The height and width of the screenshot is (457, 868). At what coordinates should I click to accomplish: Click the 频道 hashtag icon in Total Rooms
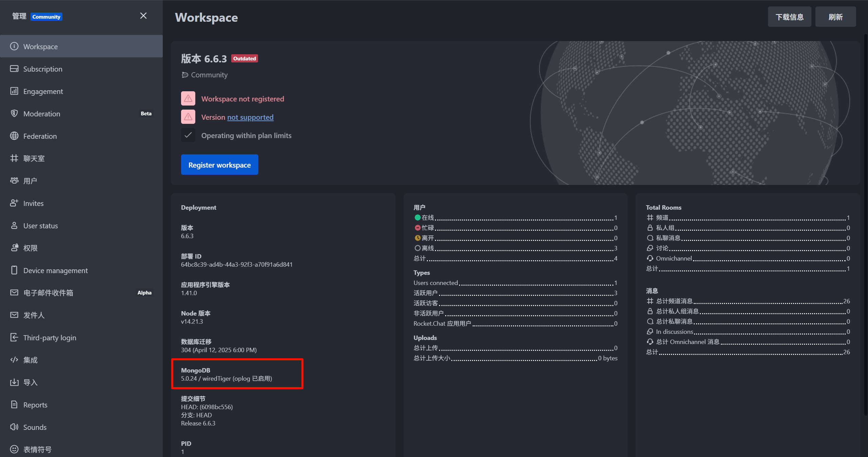[650, 217]
